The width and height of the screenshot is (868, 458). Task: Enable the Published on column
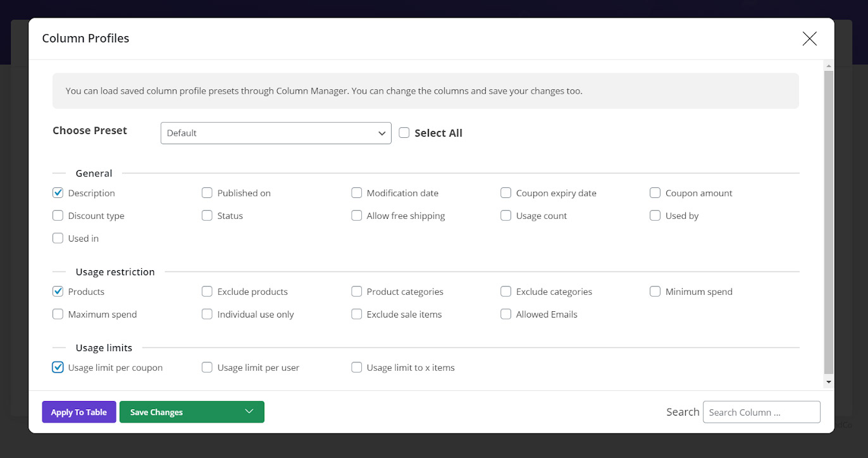pos(207,193)
